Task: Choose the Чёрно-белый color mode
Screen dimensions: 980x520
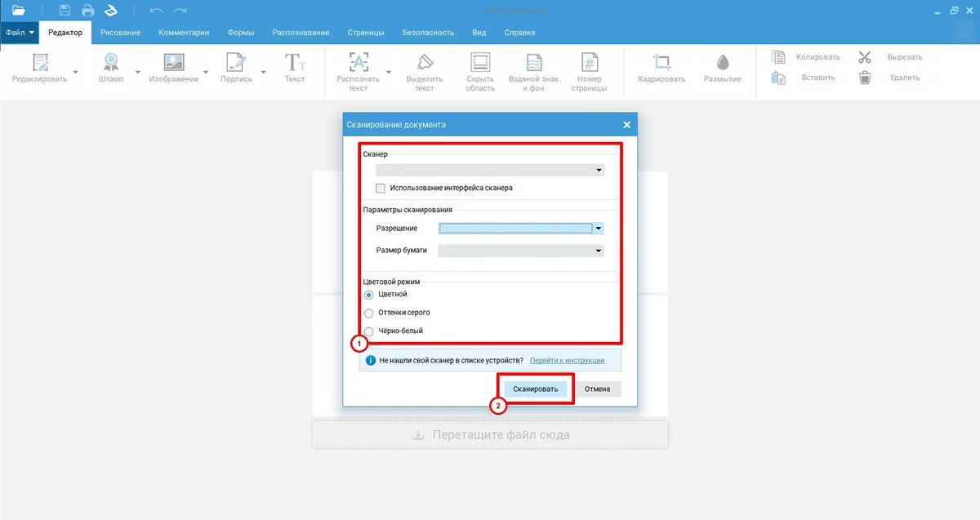Action: click(369, 331)
